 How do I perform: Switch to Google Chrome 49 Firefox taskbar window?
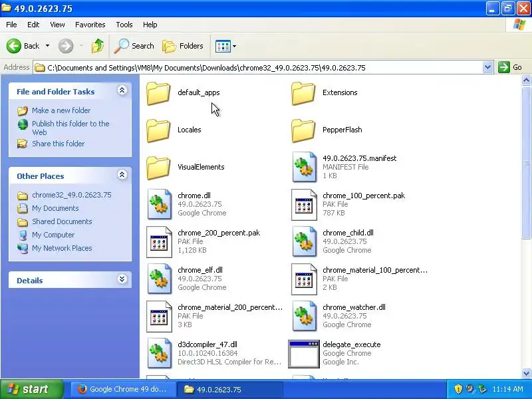[123, 389]
